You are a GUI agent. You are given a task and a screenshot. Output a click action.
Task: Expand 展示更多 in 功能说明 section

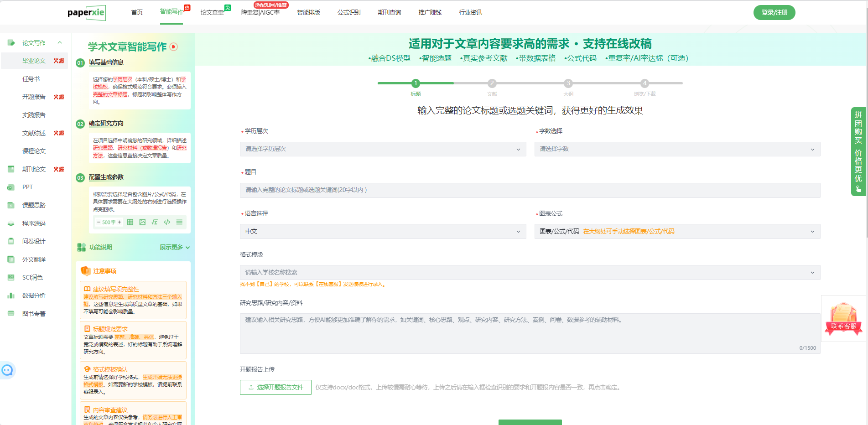click(x=174, y=247)
